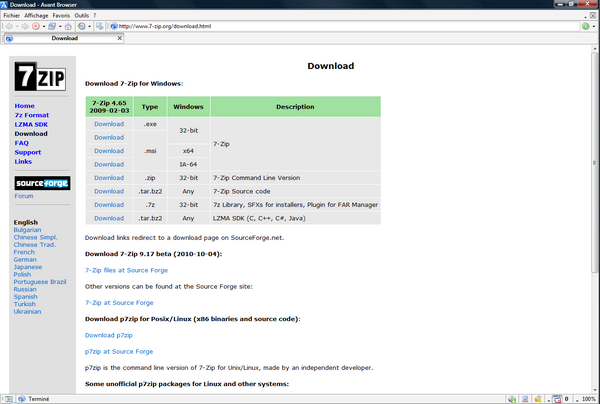Open the ? help menu
Screen dimensions: 600x404
[x=95, y=15]
